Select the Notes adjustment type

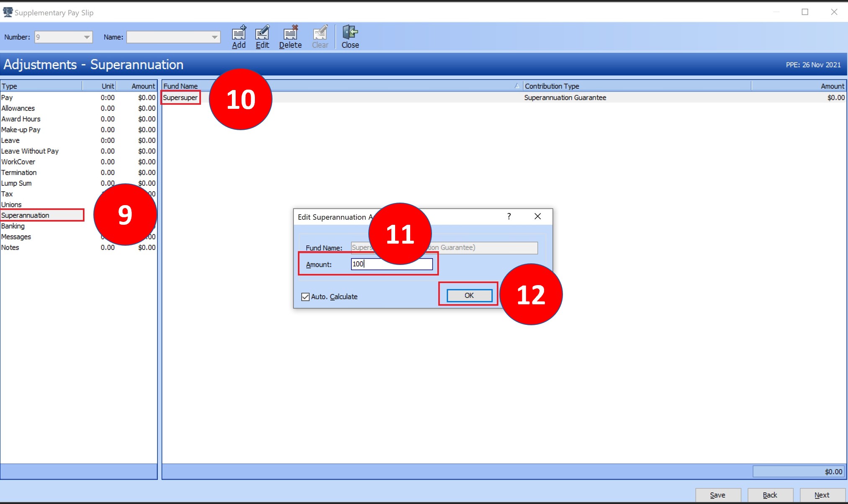[x=79, y=247]
